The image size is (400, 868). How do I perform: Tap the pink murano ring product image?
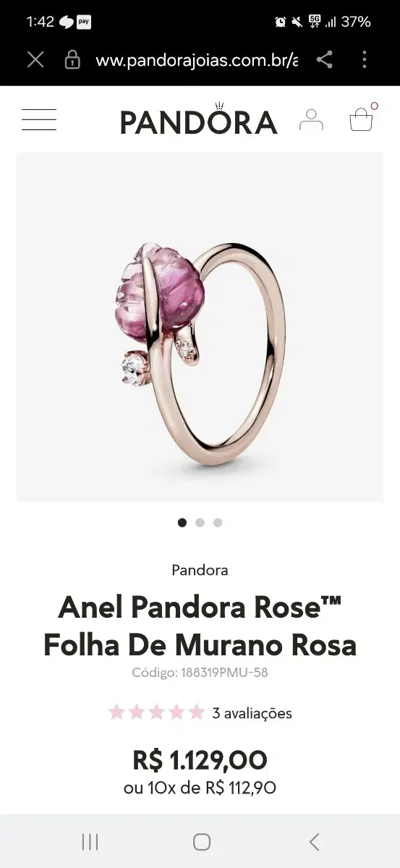(x=200, y=327)
